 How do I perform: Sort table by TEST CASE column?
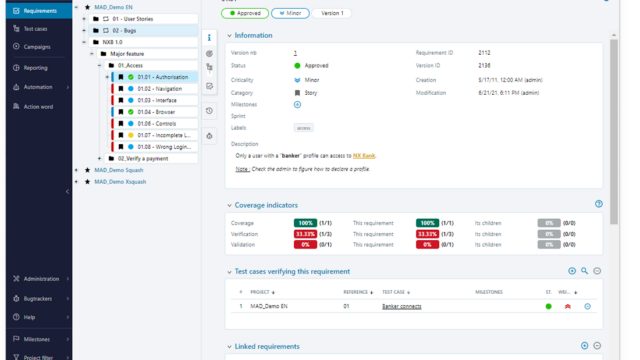pyautogui.click(x=396, y=292)
